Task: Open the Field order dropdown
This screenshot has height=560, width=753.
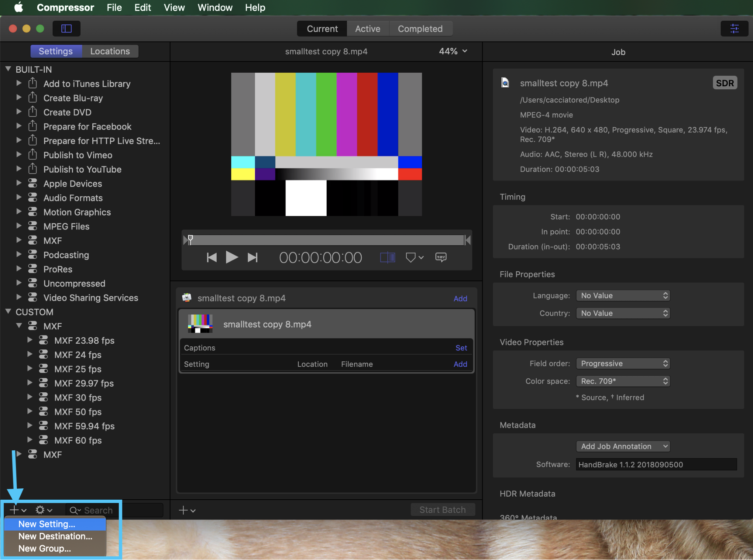Action: point(623,363)
